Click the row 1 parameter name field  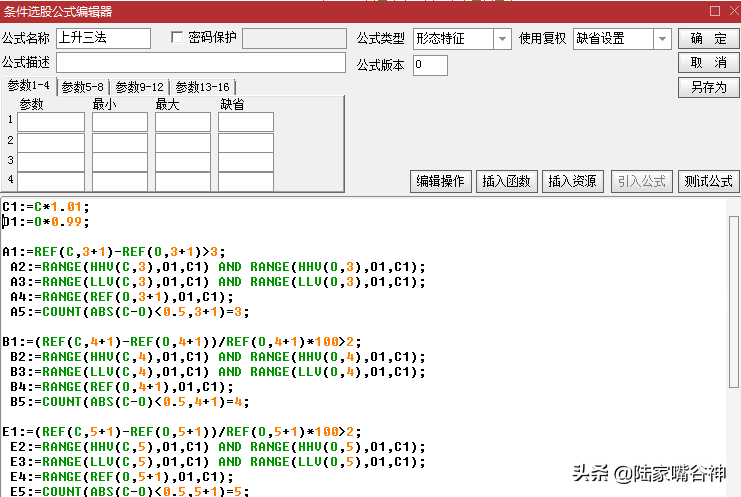(x=51, y=122)
